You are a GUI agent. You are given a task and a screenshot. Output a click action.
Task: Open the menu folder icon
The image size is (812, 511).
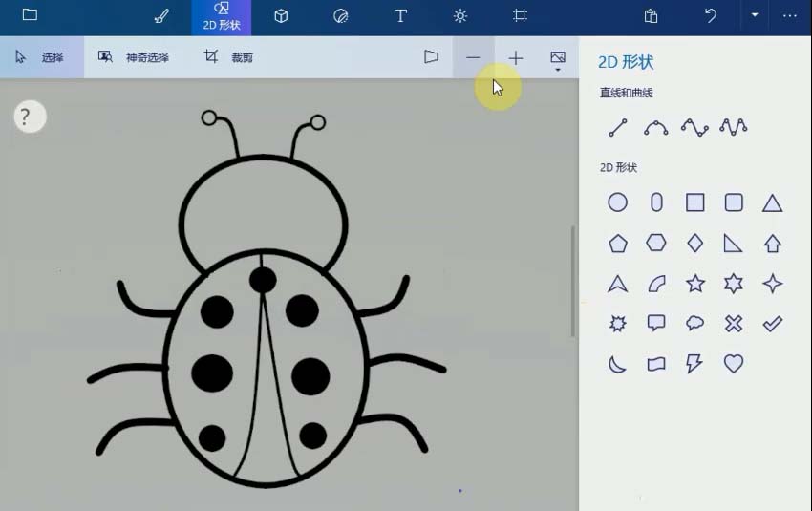pos(30,14)
